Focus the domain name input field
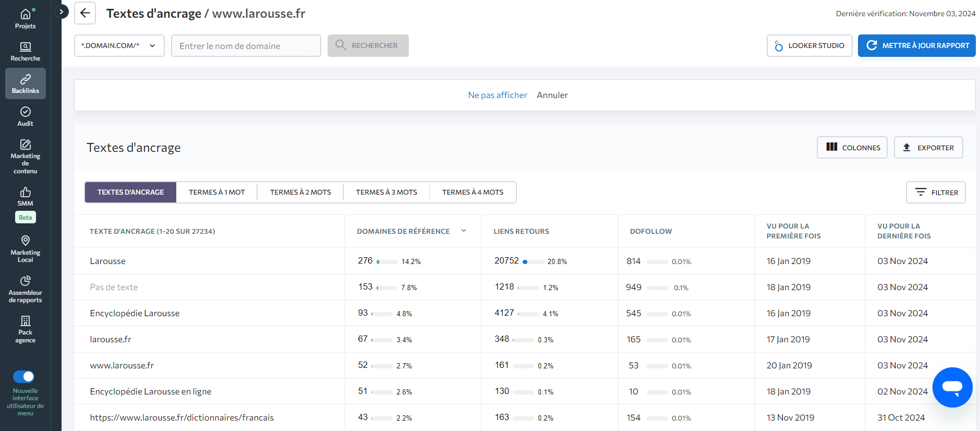The width and height of the screenshot is (980, 431). pos(246,45)
